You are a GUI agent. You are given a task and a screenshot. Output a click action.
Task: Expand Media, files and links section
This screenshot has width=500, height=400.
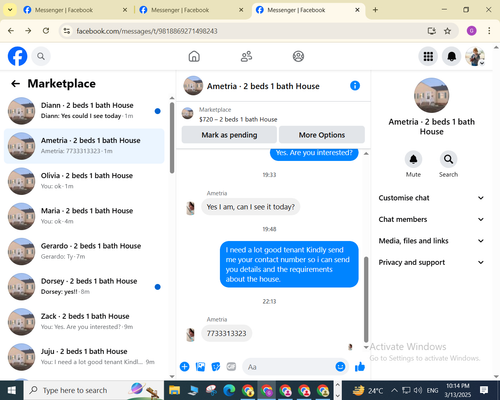coord(431,241)
